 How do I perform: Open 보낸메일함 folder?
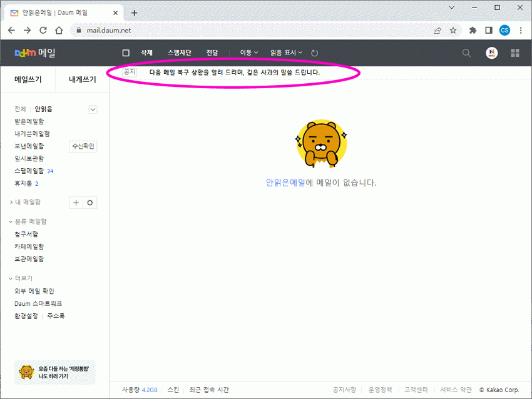click(29, 146)
